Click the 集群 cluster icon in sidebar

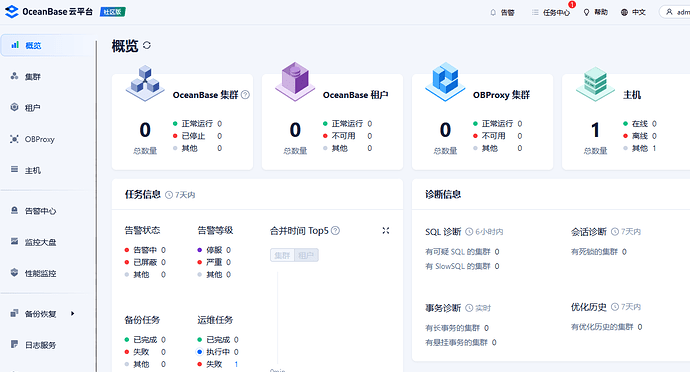(15, 76)
